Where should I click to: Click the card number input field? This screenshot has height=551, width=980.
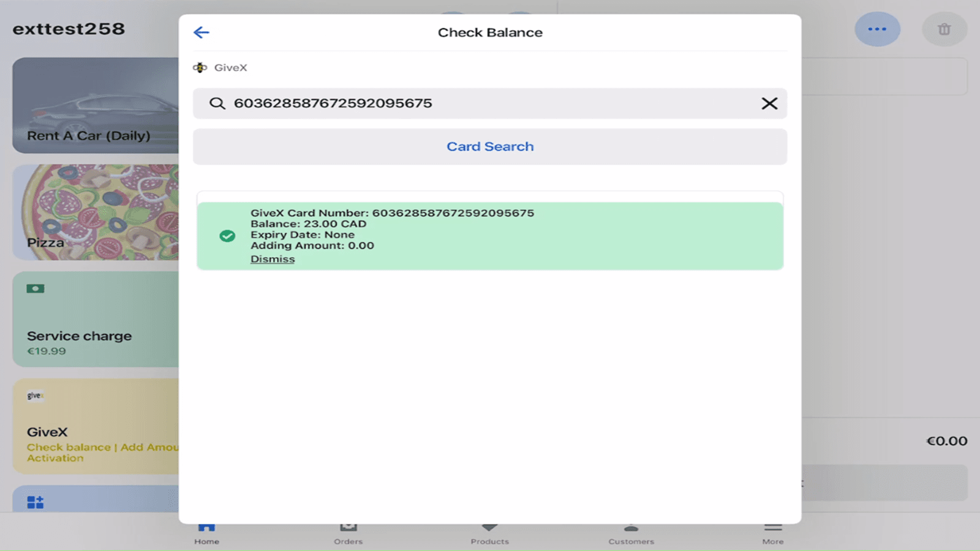(x=490, y=103)
